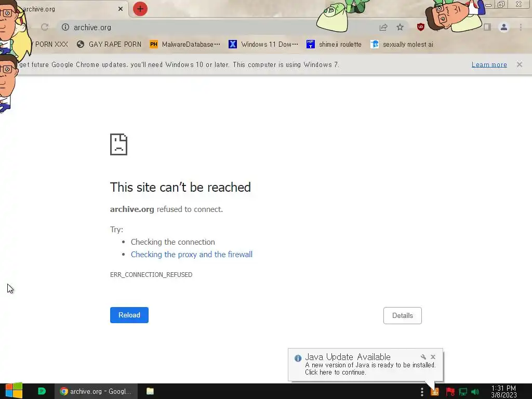Click the blue Reload button
The width and height of the screenshot is (532, 399).
[x=129, y=315]
